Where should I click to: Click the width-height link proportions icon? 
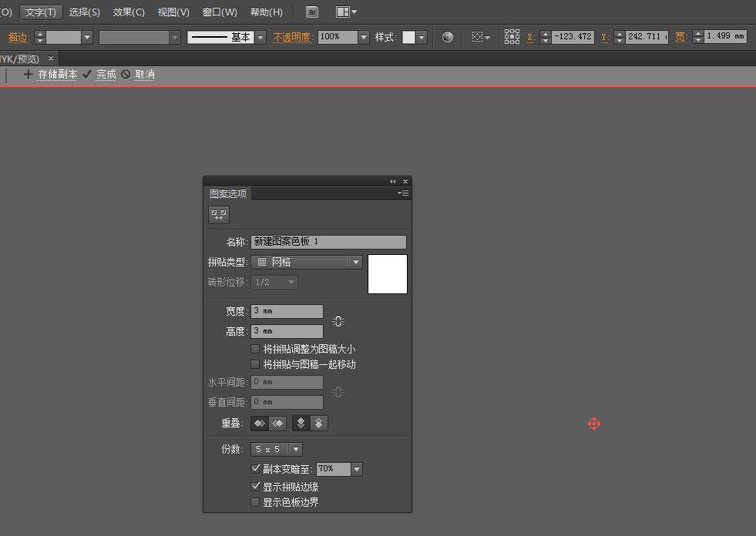(338, 321)
